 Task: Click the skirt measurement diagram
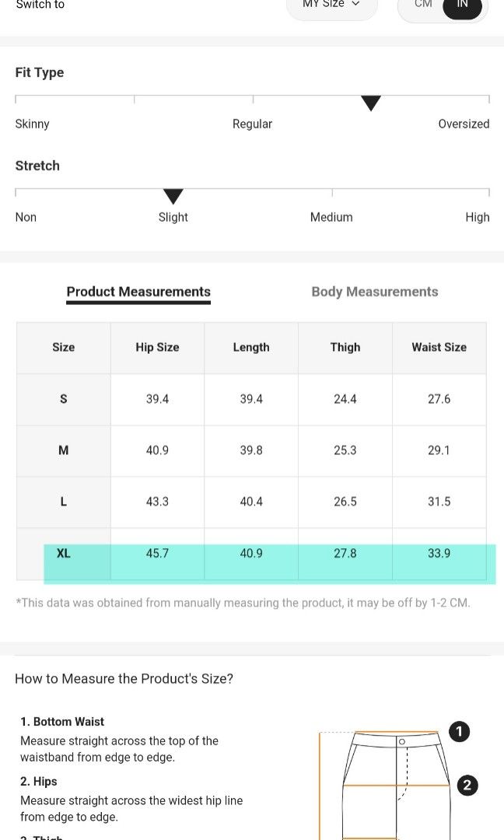click(x=384, y=786)
